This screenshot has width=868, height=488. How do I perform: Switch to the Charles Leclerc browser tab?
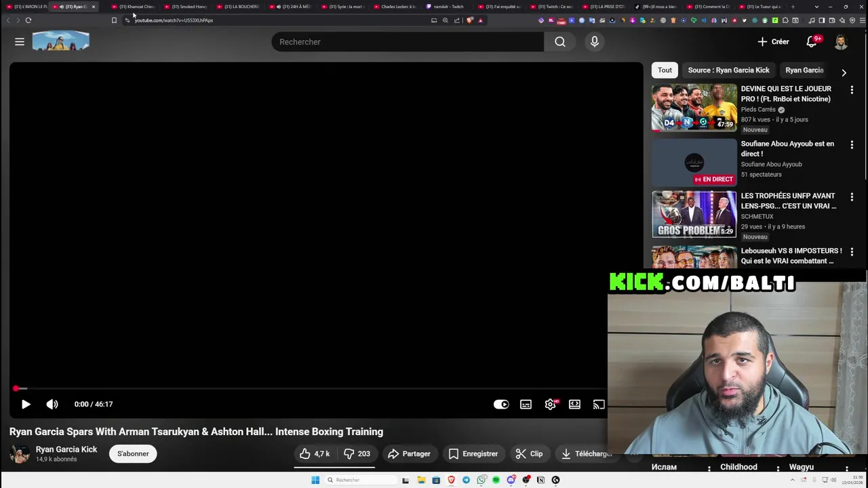(396, 7)
